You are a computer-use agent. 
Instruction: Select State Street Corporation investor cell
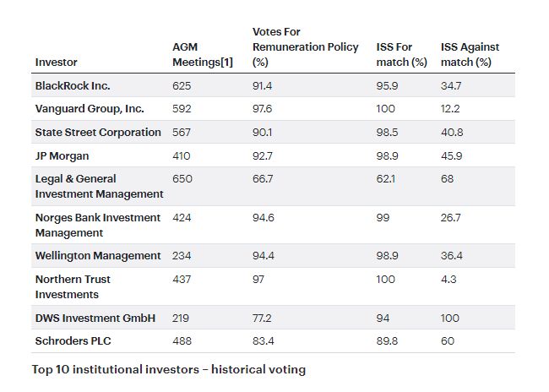tap(98, 133)
